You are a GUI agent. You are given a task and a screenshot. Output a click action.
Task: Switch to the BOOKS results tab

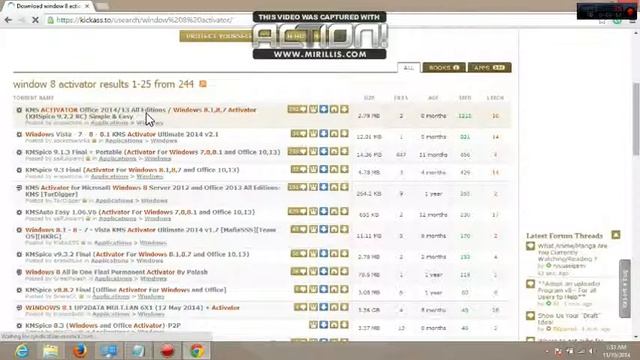(x=444, y=67)
